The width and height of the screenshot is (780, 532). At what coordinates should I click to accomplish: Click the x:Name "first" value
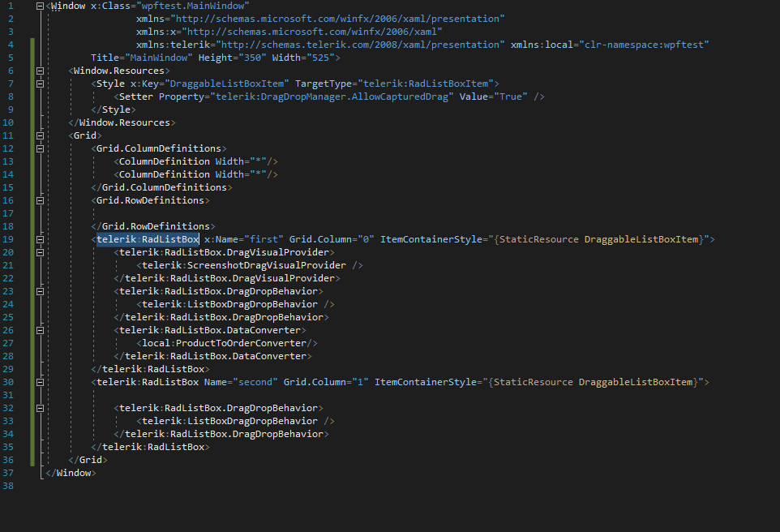[264, 239]
